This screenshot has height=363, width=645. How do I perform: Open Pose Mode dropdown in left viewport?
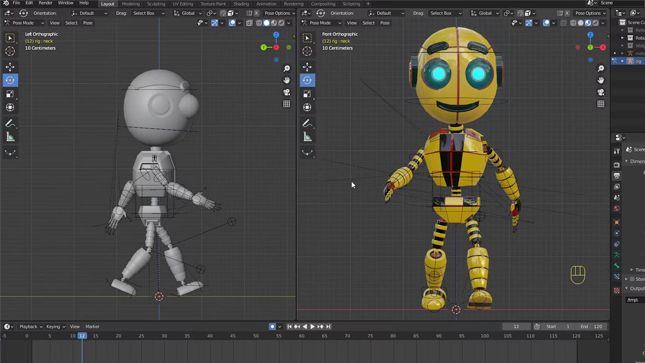tap(23, 23)
